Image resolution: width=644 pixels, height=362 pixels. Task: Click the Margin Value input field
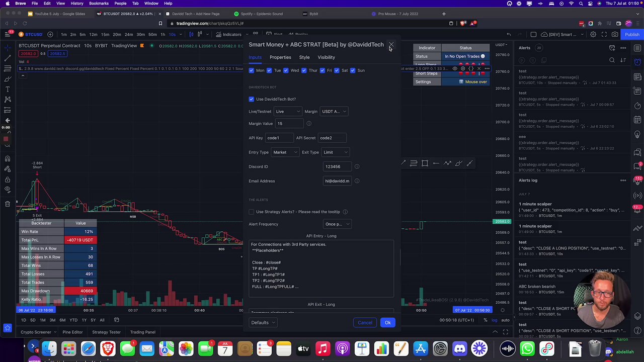tap(289, 124)
